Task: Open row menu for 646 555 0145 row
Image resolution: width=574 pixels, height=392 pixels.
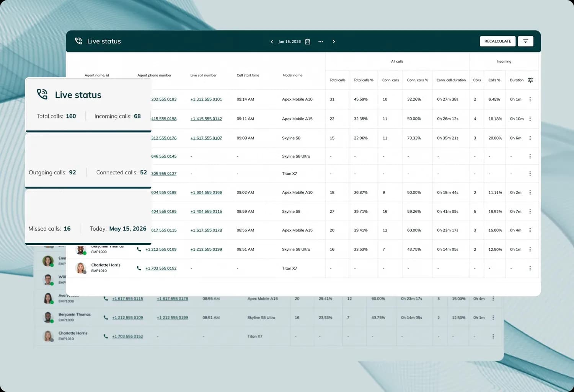Action: click(x=530, y=156)
